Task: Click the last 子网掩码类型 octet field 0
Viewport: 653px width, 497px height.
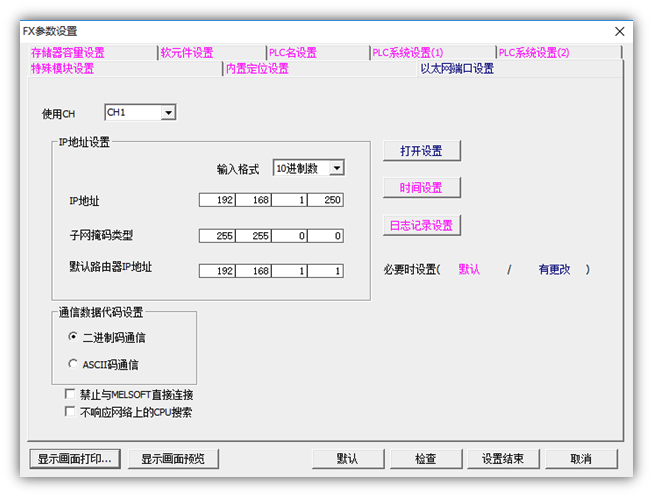Action: pyautogui.click(x=326, y=236)
